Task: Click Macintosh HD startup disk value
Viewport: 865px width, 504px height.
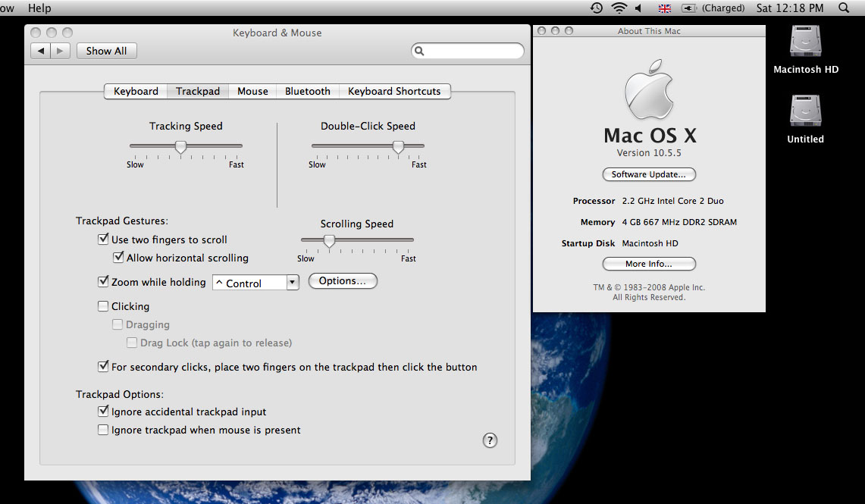Action: 650,243
